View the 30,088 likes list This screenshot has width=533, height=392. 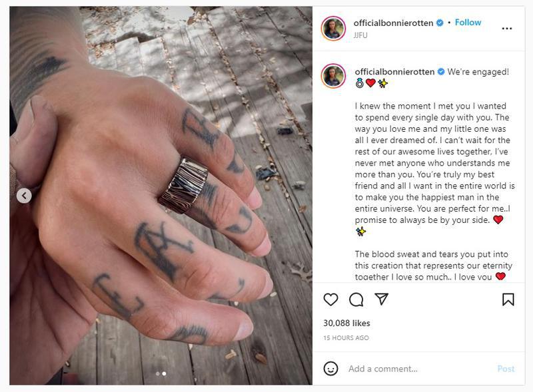346,323
